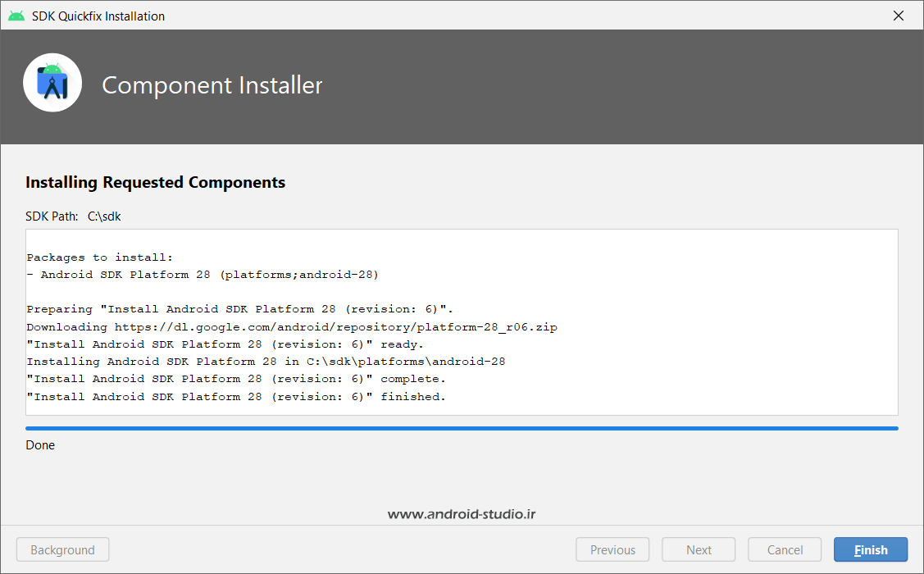Click the Packages to install line

pos(100,257)
